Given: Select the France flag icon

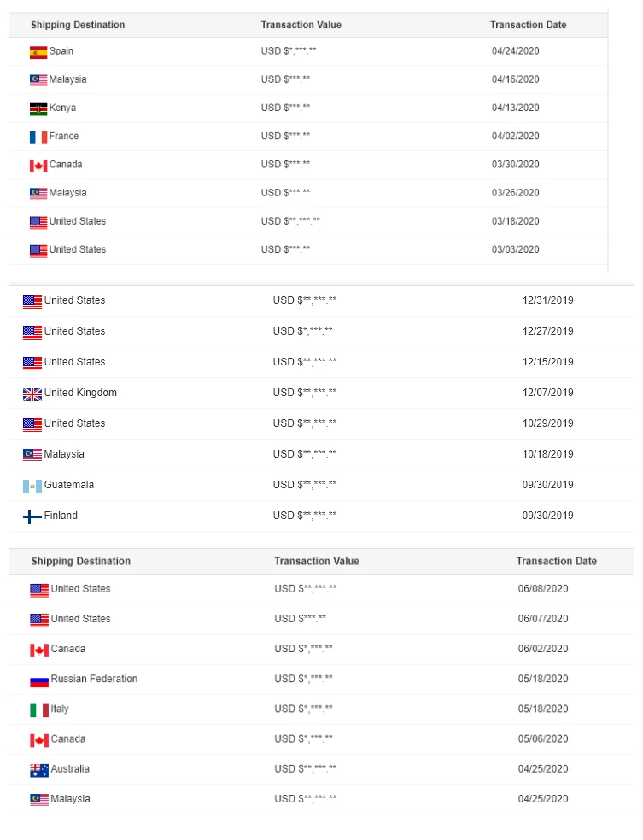Looking at the screenshot, I should pos(38,137).
